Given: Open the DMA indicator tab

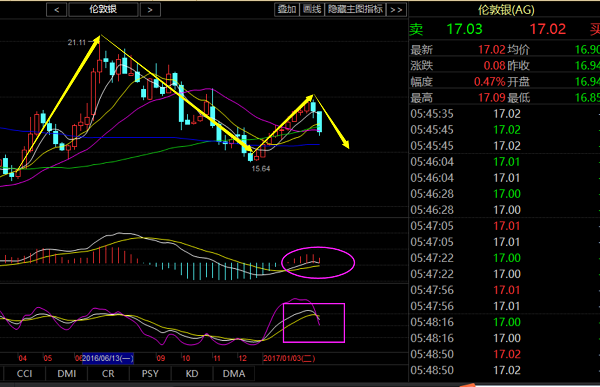Looking at the screenshot, I should click(x=234, y=374).
